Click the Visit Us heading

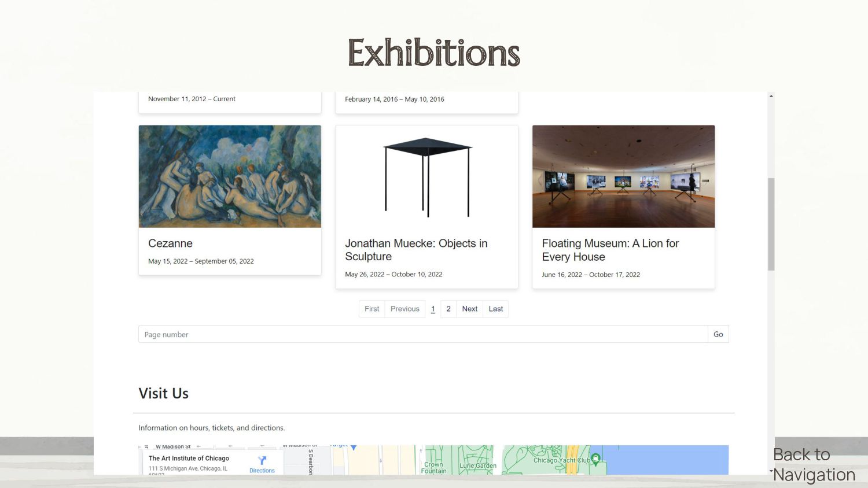click(164, 393)
